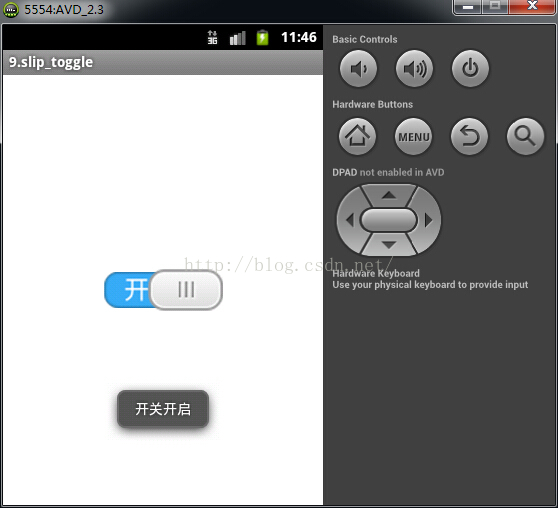Click the 5554:AVD_2.3 window title
The width and height of the screenshot is (558, 508).
pyautogui.click(x=64, y=10)
